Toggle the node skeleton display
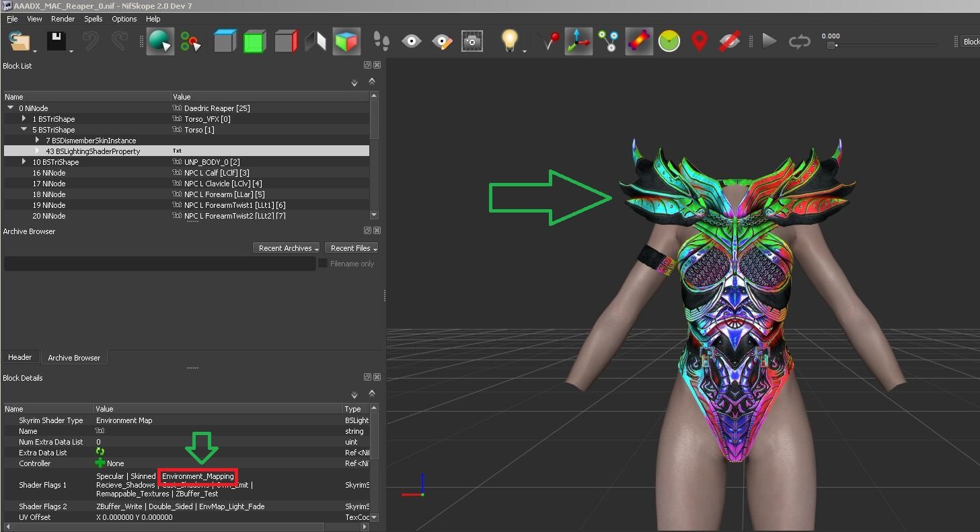980x532 pixels. pyautogui.click(x=609, y=42)
